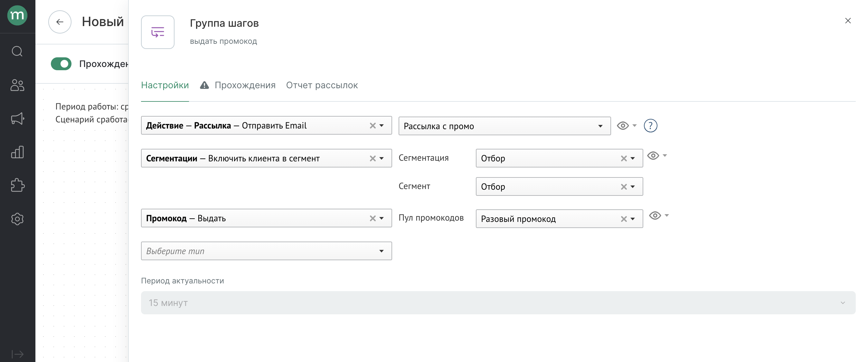
Task: Switch to the Отчет рассылок tab
Action: click(322, 85)
